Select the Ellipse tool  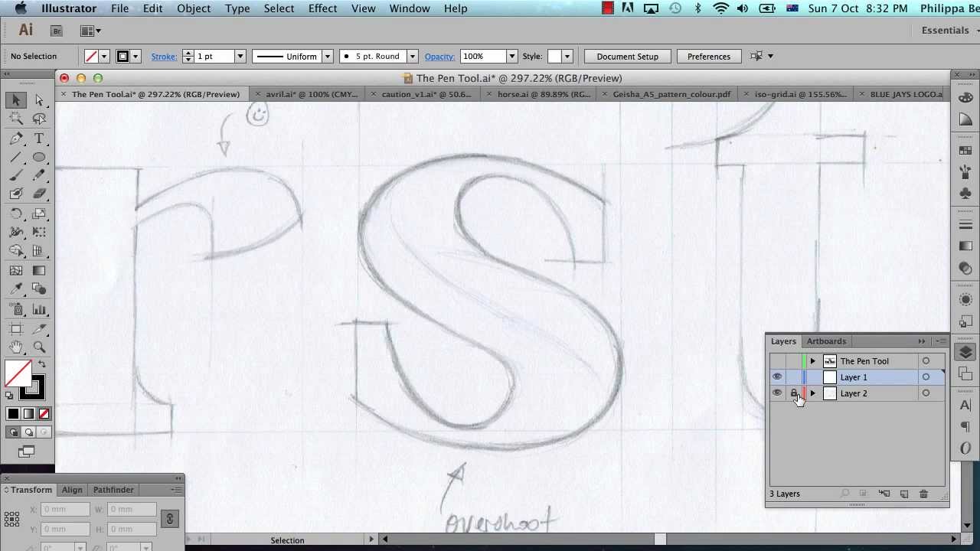pos(39,157)
